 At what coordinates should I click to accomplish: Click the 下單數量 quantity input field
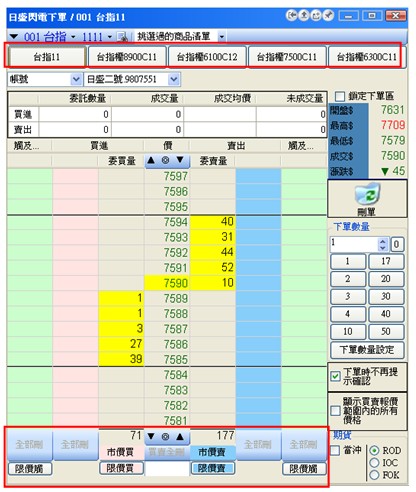click(x=354, y=244)
